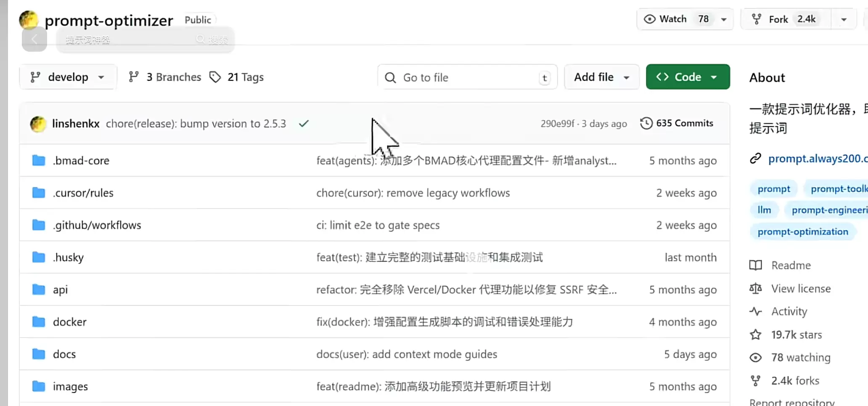
Task: Open commit bump version to 2.5.3
Action: [x=196, y=124]
